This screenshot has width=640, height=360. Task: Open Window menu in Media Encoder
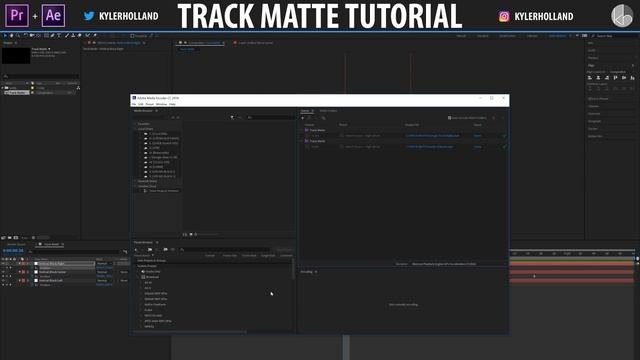click(161, 104)
